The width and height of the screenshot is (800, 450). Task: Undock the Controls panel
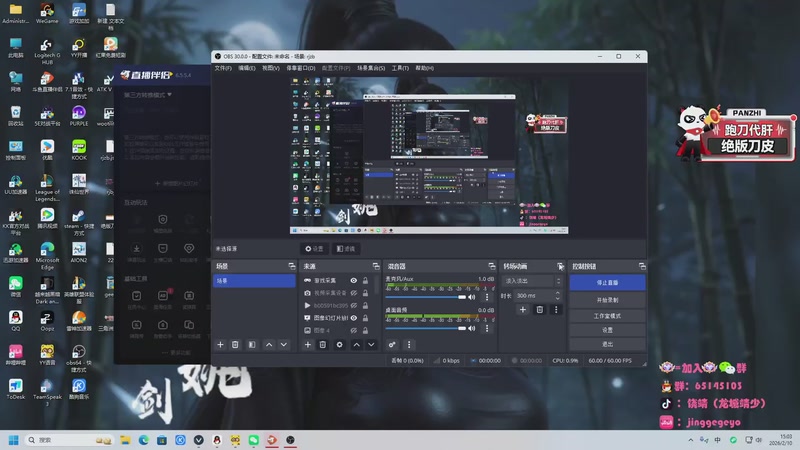[642, 266]
